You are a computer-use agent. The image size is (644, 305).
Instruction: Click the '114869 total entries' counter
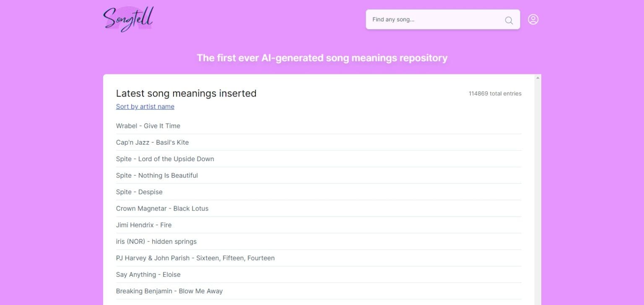point(495,94)
